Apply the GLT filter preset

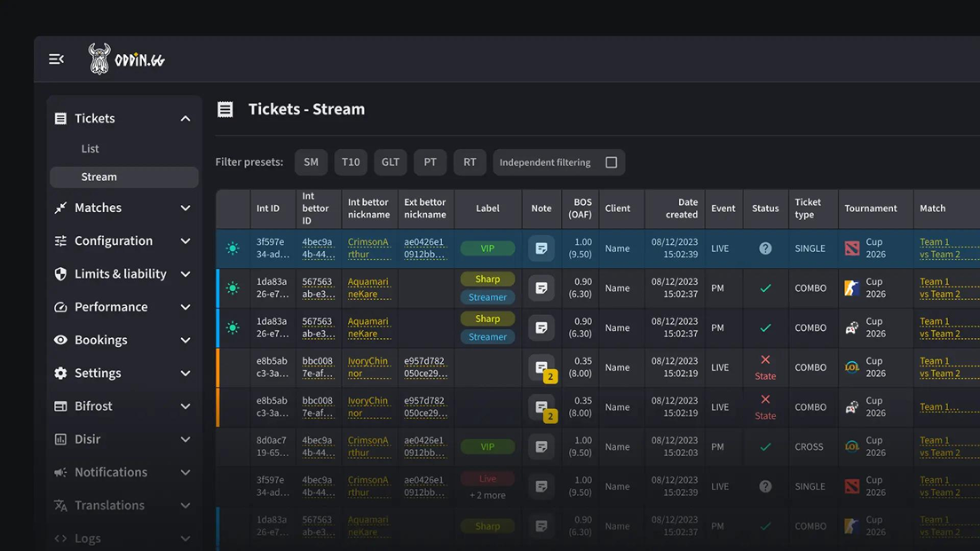(x=391, y=162)
